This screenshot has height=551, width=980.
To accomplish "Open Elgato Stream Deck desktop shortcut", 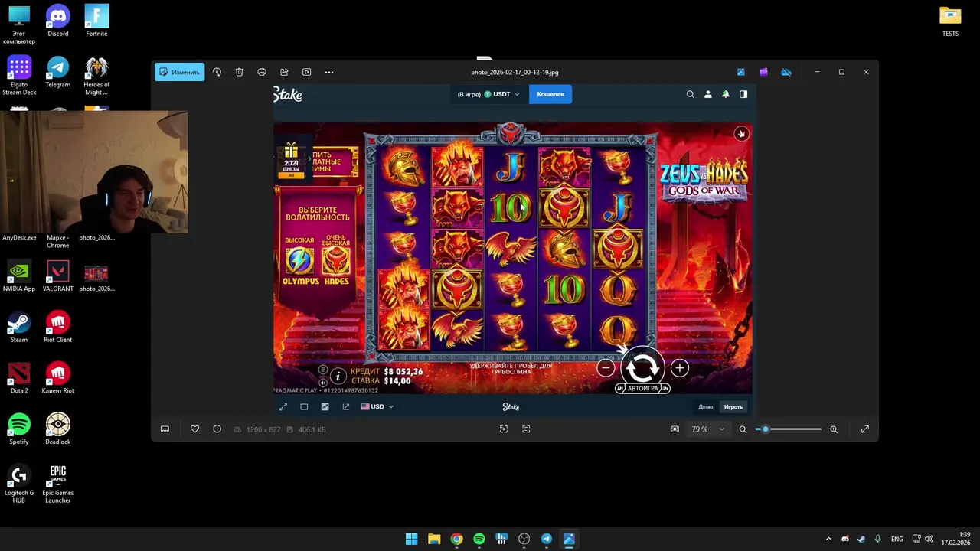I will click(19, 76).
